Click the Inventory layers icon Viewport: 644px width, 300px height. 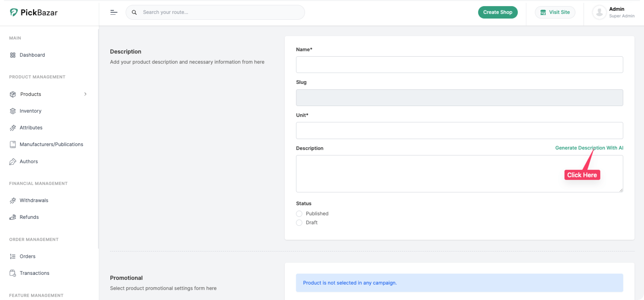tap(13, 111)
